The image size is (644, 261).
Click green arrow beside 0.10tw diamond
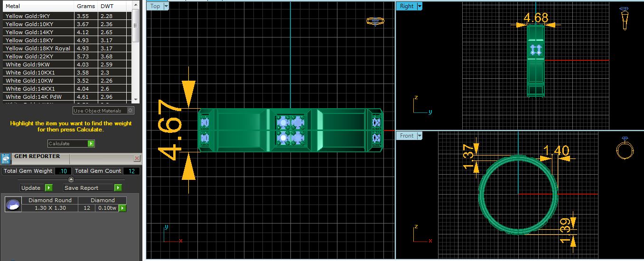click(122, 208)
